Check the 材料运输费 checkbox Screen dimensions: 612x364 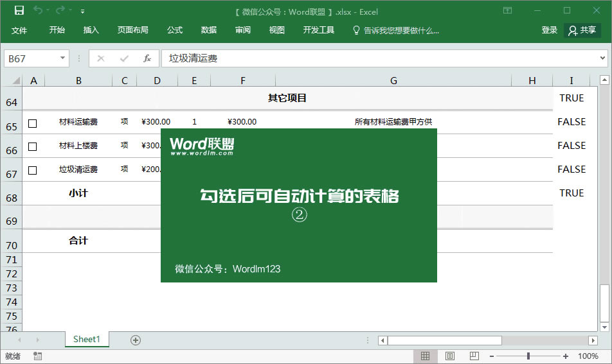click(33, 123)
